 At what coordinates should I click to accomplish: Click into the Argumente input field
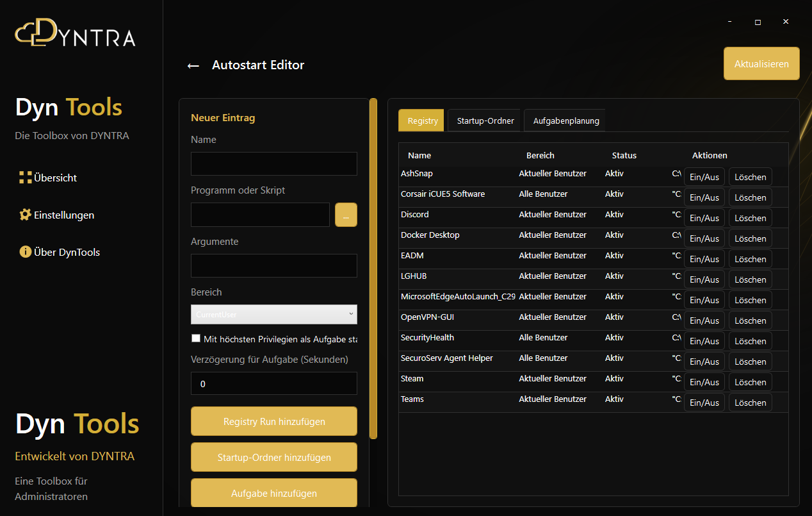(x=274, y=265)
